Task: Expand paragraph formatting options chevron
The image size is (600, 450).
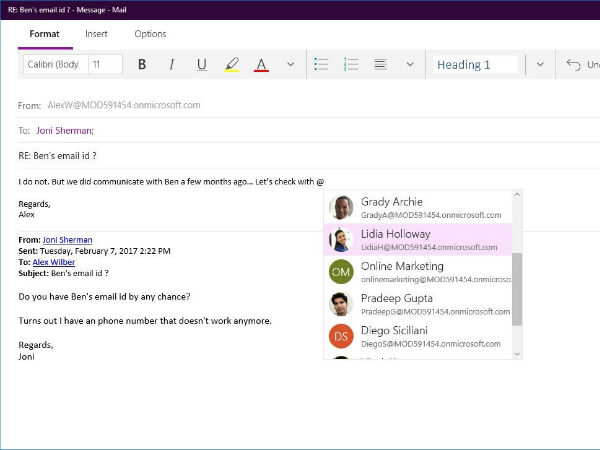Action: click(x=409, y=65)
